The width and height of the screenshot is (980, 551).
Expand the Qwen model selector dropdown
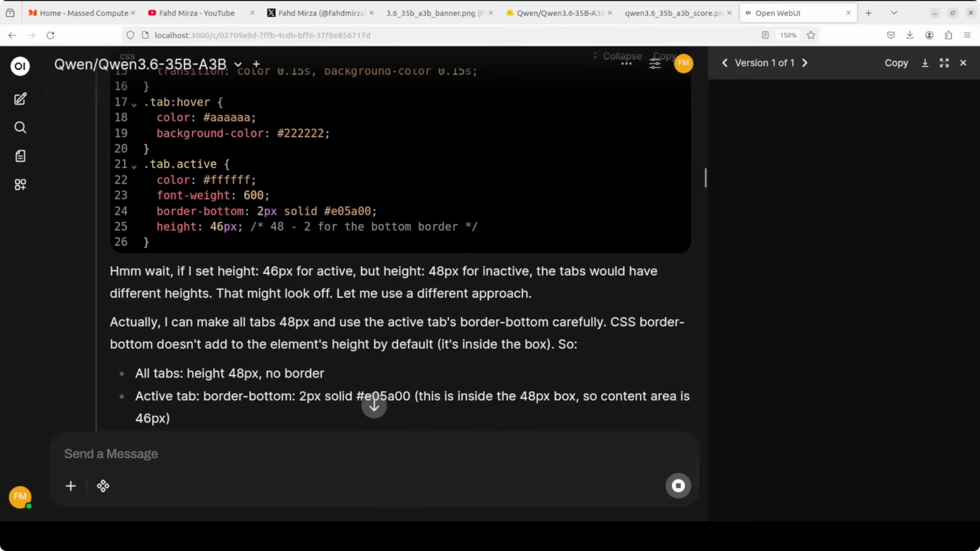[238, 64]
